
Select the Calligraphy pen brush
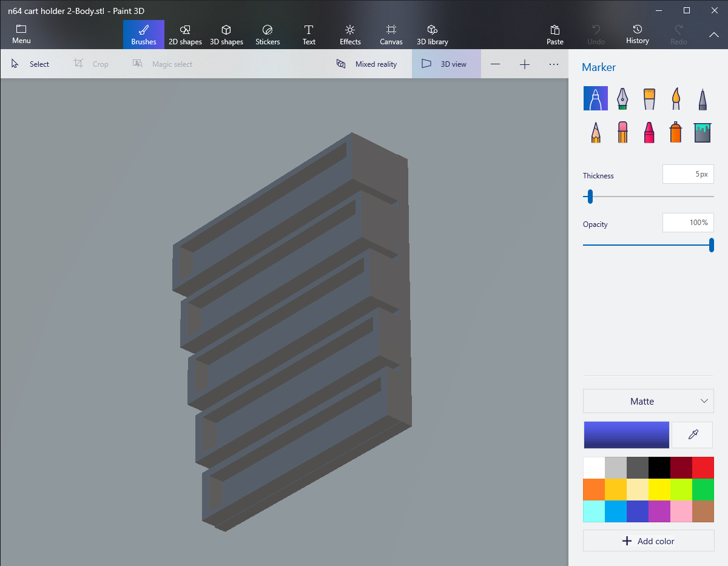pos(622,98)
